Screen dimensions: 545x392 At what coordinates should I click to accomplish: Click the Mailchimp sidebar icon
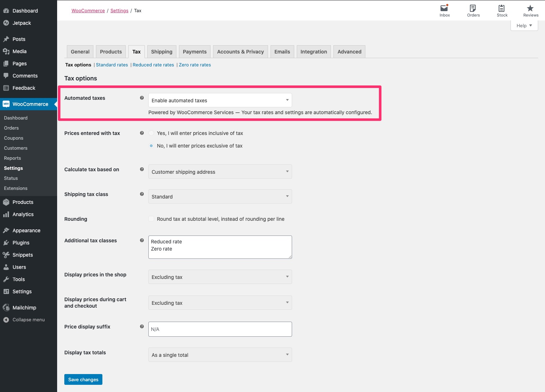click(6, 307)
